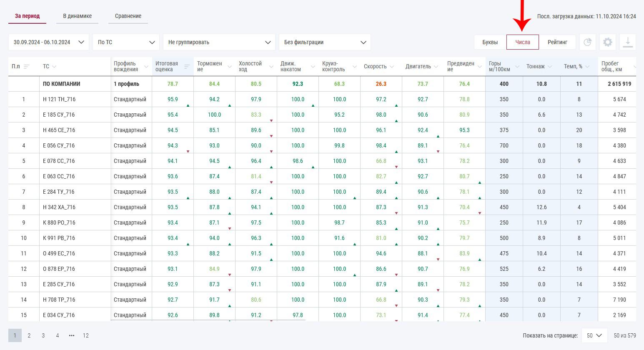Click sort icon in Итоговая оценка column
644x350 pixels.
coord(187,67)
